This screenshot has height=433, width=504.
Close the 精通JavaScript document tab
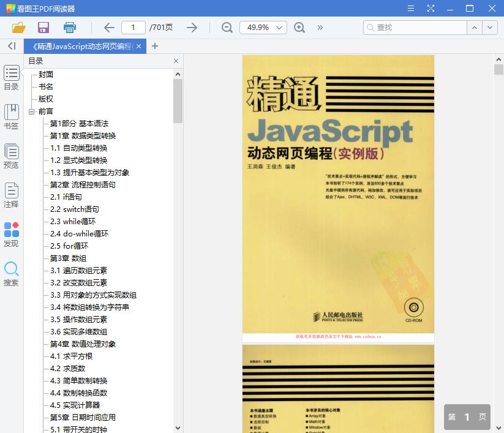coord(138,47)
